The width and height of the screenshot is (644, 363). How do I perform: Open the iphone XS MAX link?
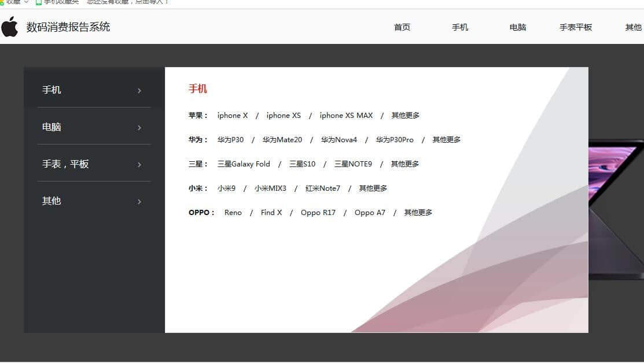[346, 116]
